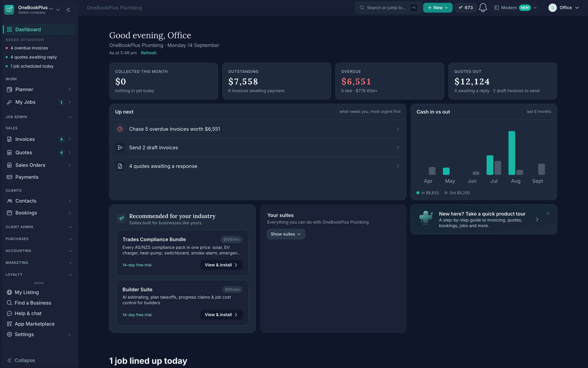Viewport: 588px width, 368px height.
Task: Open My Jobs in sidebar
Action: (39, 102)
